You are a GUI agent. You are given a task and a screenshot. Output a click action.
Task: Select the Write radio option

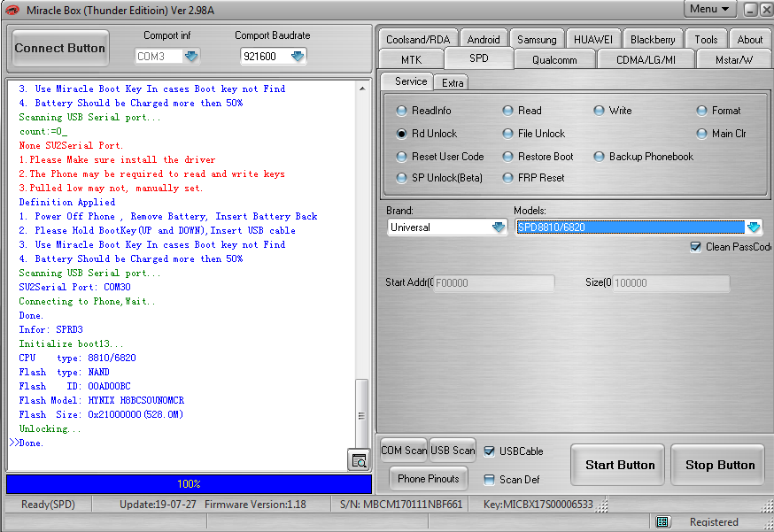[613, 111]
